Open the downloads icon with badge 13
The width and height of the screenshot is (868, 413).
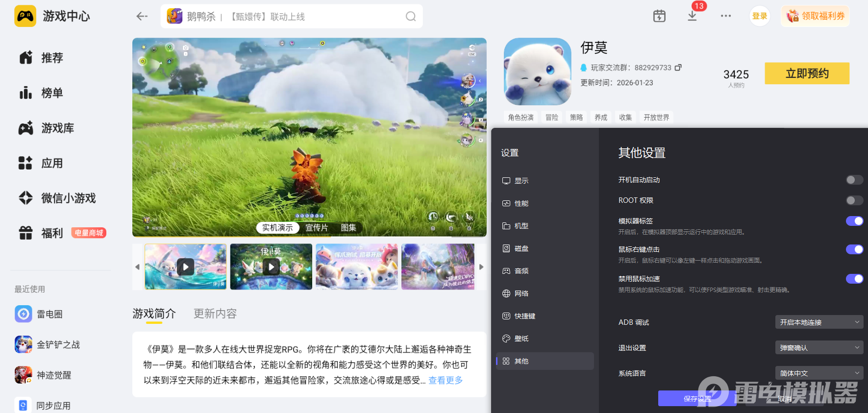693,15
